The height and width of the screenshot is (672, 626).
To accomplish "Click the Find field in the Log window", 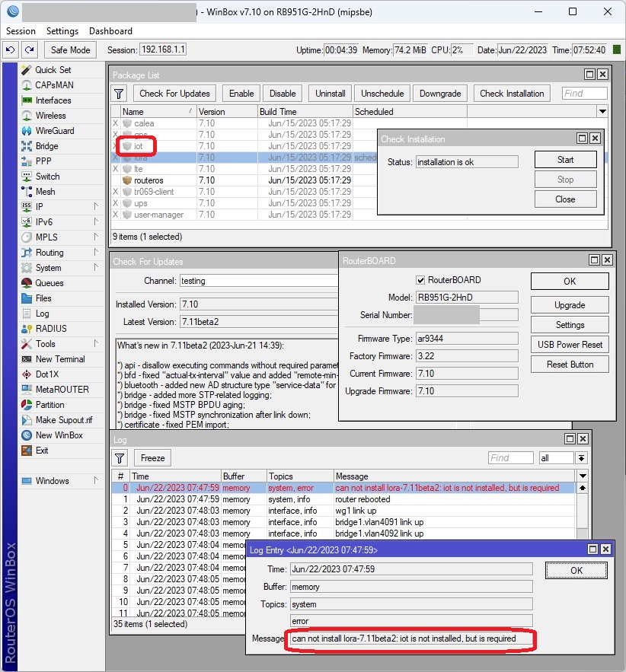I will 511,458.
